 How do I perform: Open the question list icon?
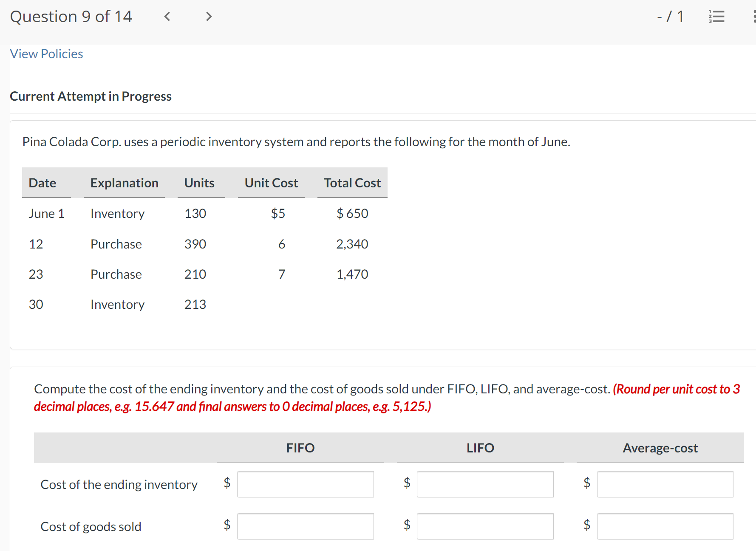[717, 17]
